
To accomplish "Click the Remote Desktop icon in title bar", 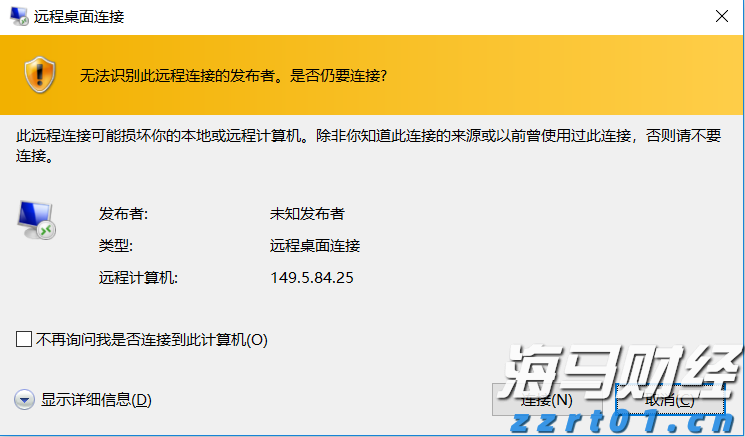I will click(x=18, y=18).
